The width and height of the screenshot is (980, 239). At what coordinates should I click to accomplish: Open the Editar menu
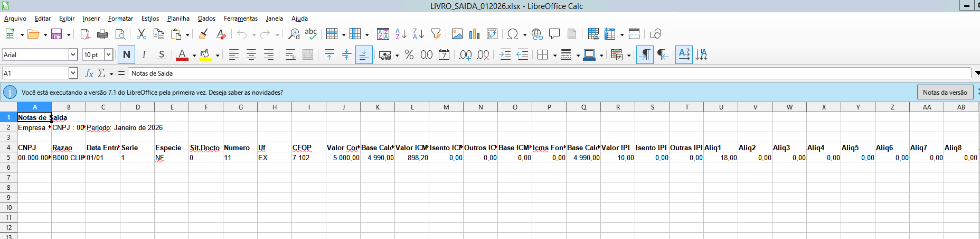(x=43, y=19)
